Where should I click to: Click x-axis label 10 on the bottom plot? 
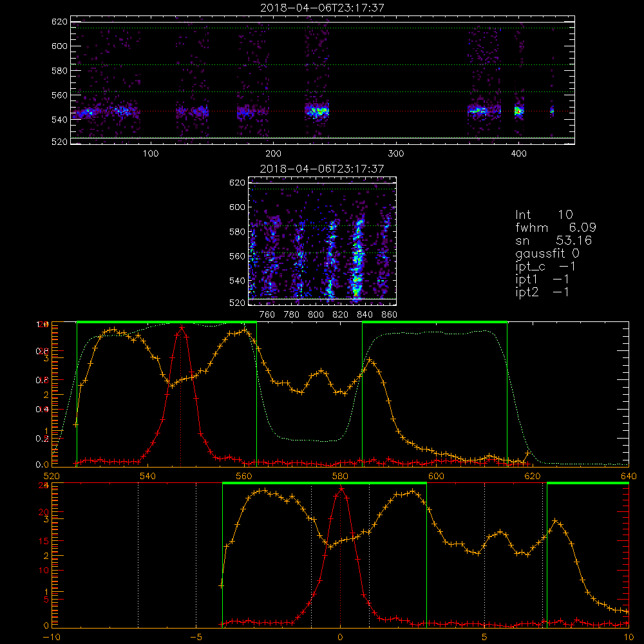click(629, 638)
